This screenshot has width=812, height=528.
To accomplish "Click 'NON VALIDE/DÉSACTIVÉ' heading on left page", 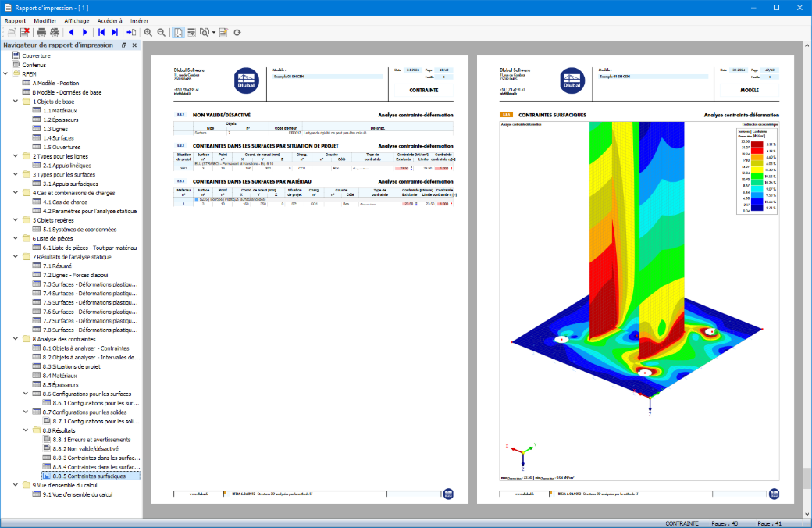I will click(222, 115).
